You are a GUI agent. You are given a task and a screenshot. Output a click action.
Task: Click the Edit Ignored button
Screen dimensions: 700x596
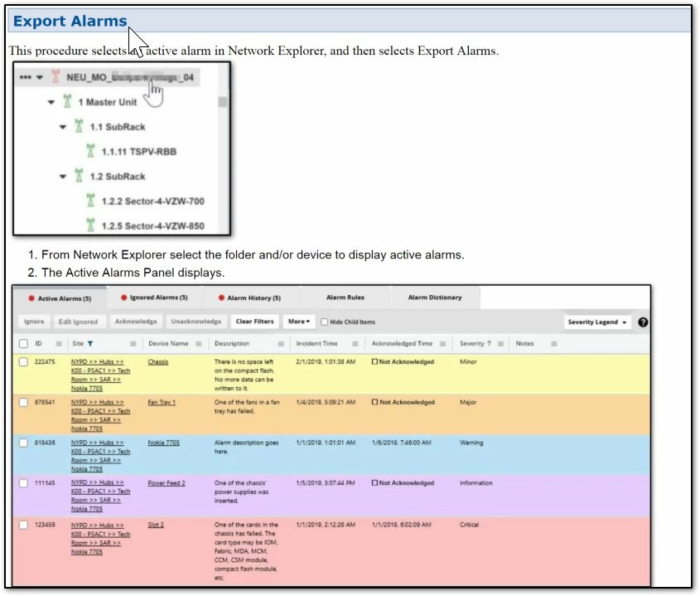78,322
